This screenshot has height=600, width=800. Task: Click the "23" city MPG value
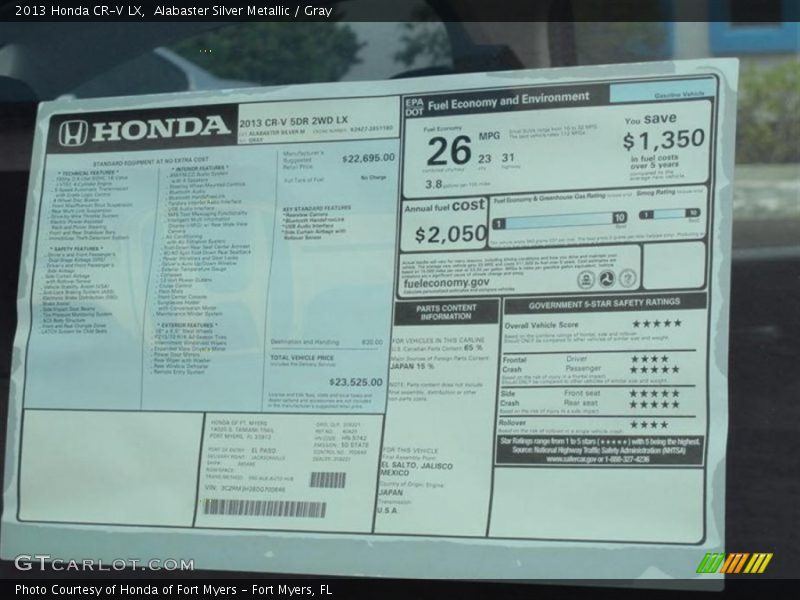pyautogui.click(x=485, y=159)
